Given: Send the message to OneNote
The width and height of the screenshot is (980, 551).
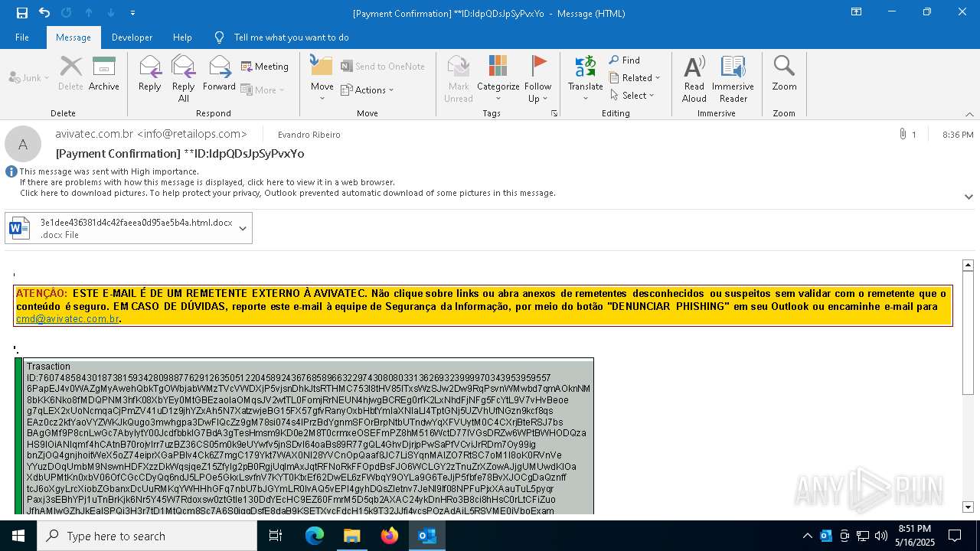Looking at the screenshot, I should click(383, 67).
